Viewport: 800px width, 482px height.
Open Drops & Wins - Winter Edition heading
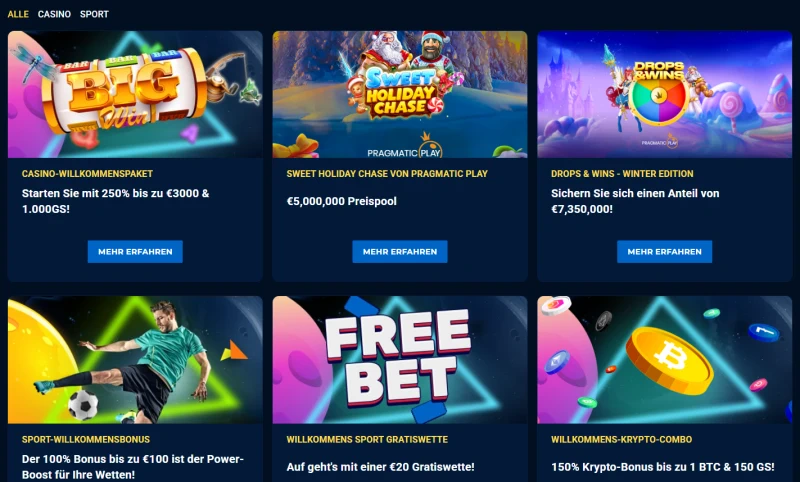pos(622,174)
